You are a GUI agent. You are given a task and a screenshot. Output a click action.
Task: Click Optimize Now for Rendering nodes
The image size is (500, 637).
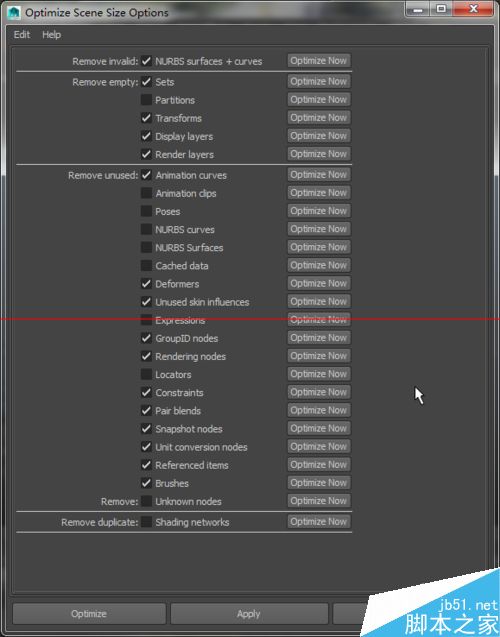(319, 356)
